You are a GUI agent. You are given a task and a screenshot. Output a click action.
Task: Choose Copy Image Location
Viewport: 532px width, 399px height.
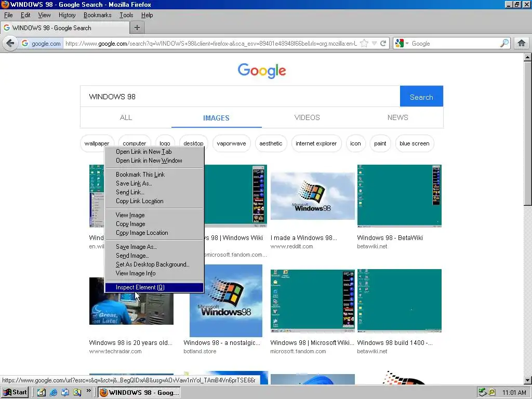click(154, 233)
